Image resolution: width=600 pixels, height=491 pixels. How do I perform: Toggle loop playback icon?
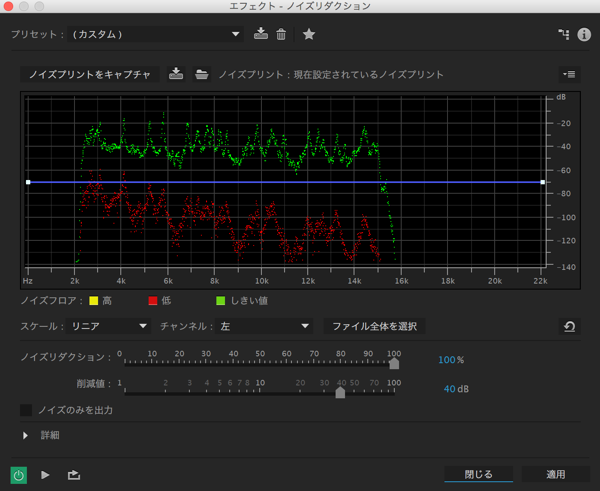[x=74, y=475]
